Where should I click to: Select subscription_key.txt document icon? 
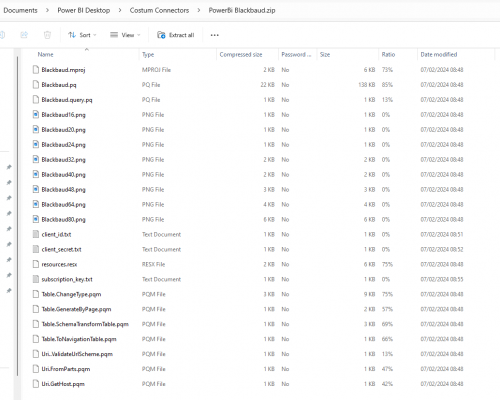(x=36, y=279)
